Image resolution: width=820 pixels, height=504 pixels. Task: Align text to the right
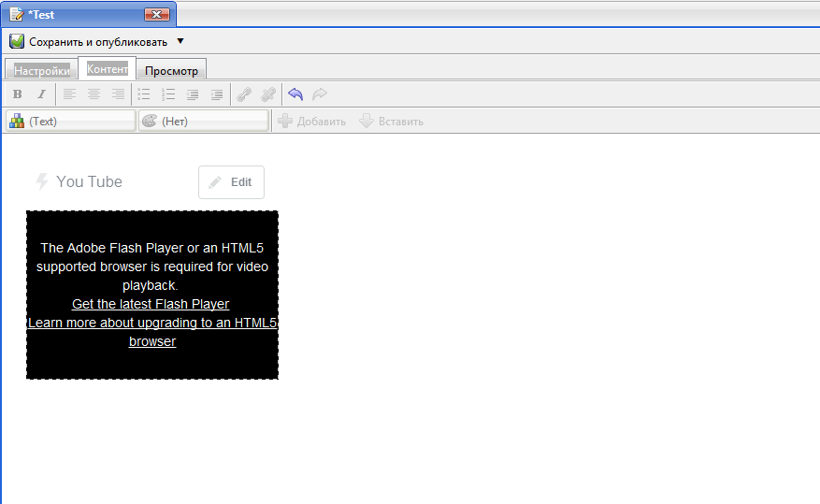(x=118, y=94)
